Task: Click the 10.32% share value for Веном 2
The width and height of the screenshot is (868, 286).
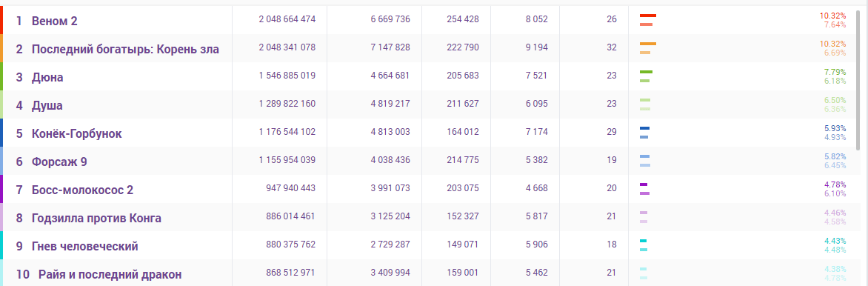Action: pos(832,16)
